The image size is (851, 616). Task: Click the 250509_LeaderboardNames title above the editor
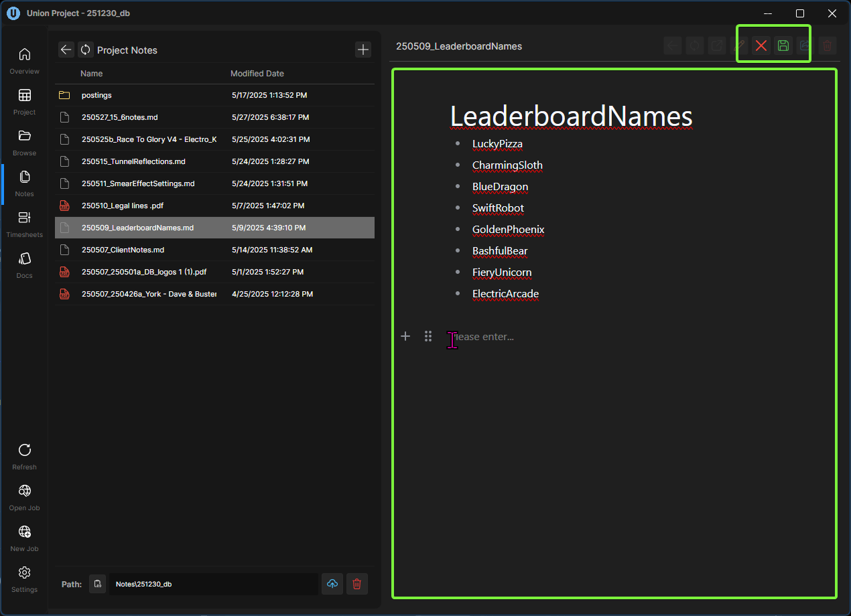459,46
